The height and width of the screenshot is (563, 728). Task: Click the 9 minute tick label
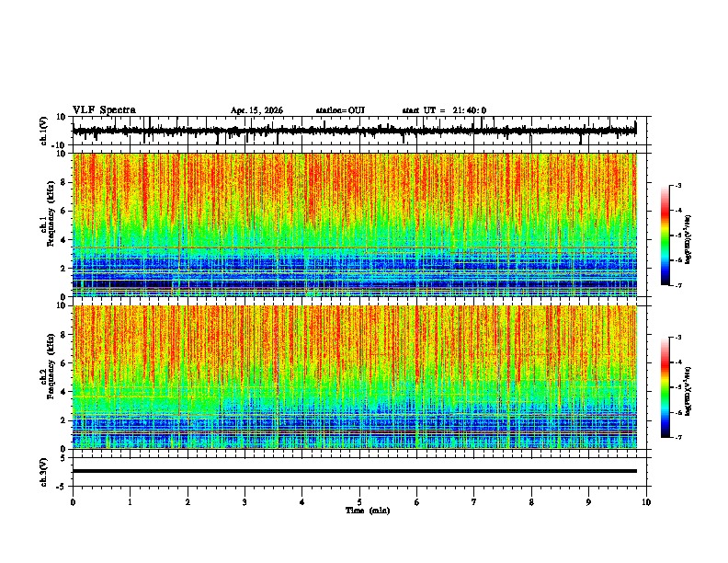588,502
